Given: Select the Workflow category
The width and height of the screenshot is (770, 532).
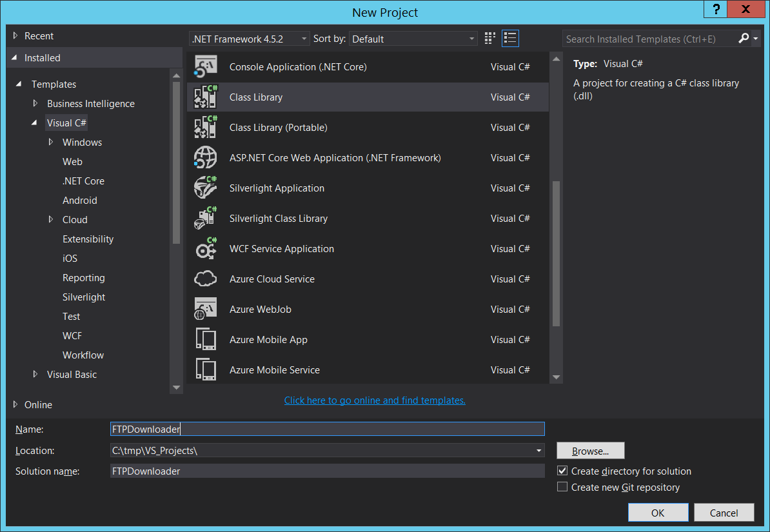Looking at the screenshot, I should pos(83,355).
